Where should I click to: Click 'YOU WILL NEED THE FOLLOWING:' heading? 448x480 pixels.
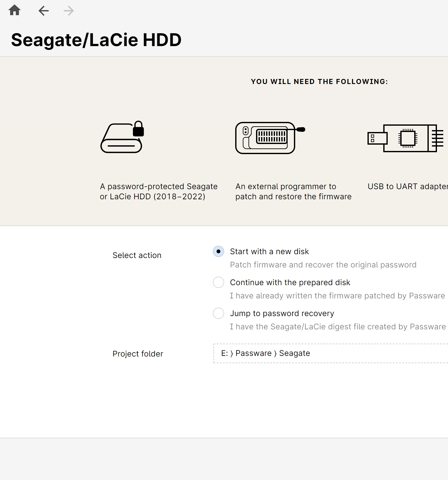coord(319,81)
